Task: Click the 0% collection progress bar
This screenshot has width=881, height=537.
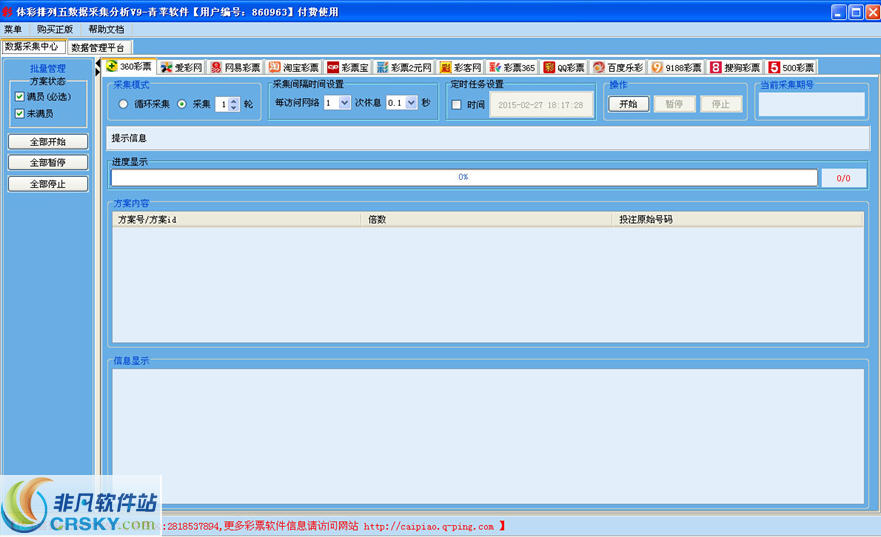Action: (463, 177)
